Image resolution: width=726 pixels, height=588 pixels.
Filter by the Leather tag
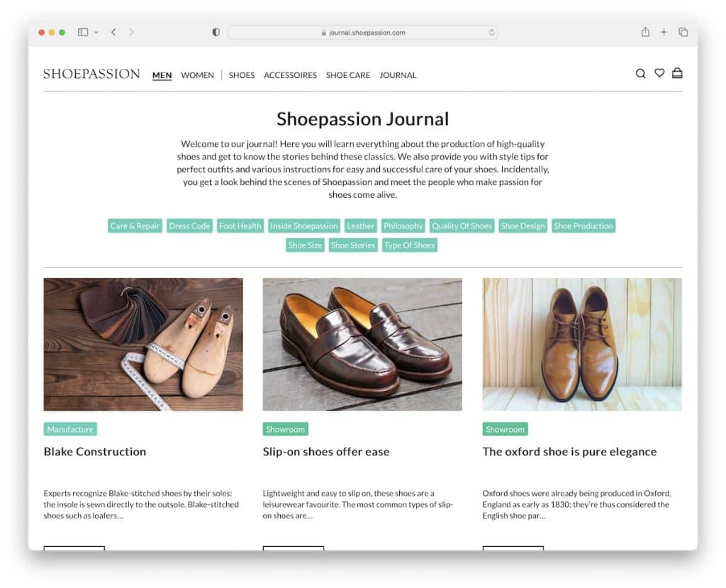(361, 226)
